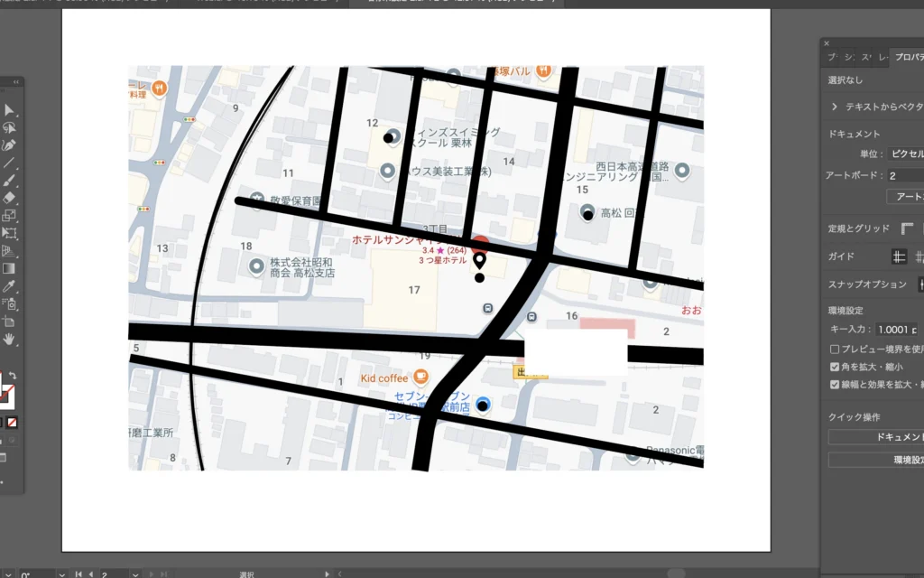Switch to the プロパティ panel tab
Viewport: 924px width, 578px height.
pyautogui.click(x=907, y=57)
